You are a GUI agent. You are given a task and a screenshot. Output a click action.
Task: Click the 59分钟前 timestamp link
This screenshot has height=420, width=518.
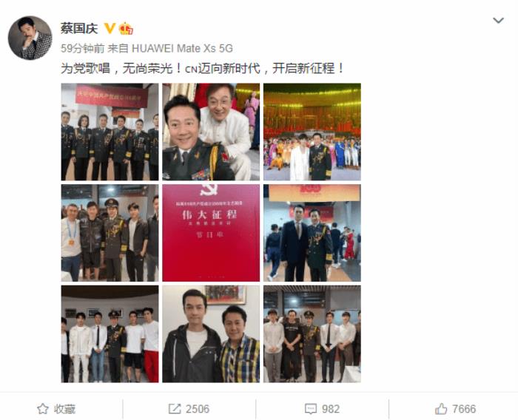tap(83, 49)
